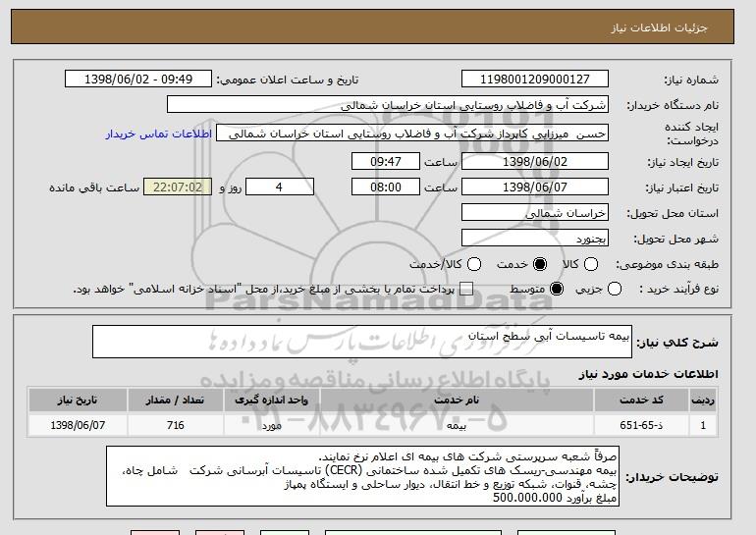
Task: Select the کالا/خدمت radio button
Action: click(x=474, y=264)
